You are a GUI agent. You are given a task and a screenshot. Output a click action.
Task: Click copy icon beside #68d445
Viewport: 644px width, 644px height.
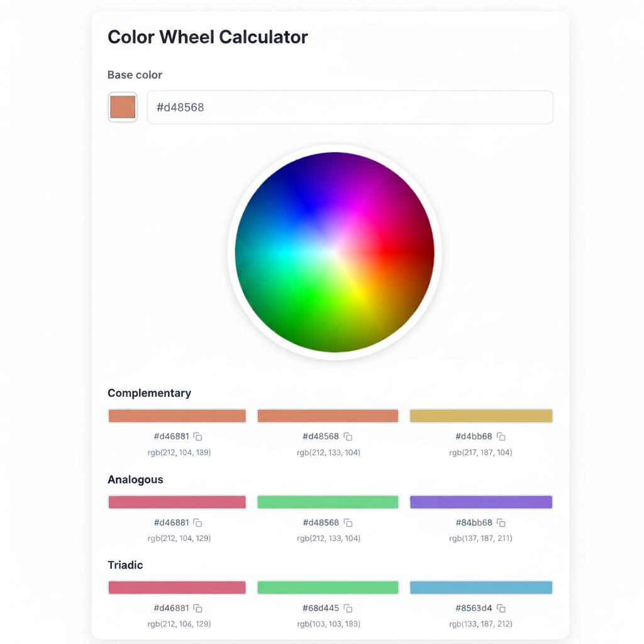pos(348,608)
